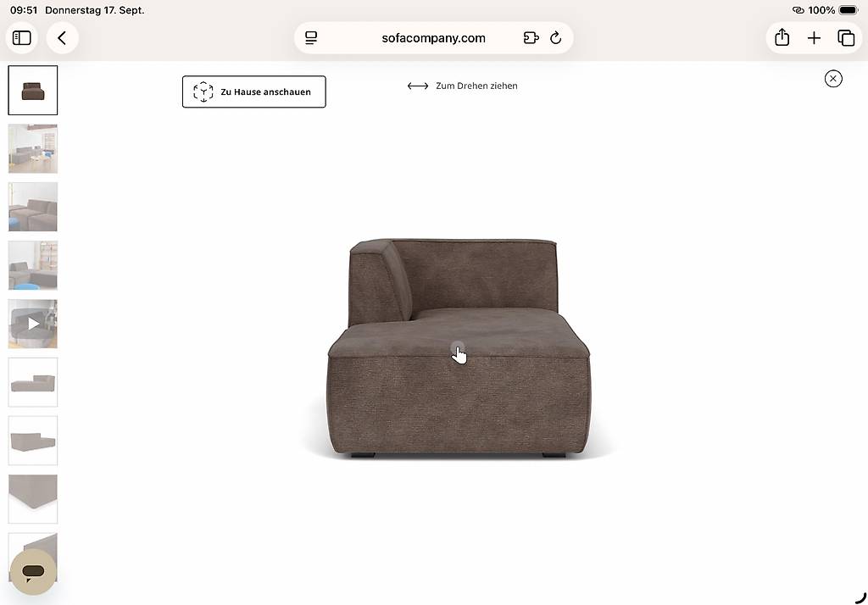
Task: Open the living room scene thumbnail
Action: click(x=33, y=148)
